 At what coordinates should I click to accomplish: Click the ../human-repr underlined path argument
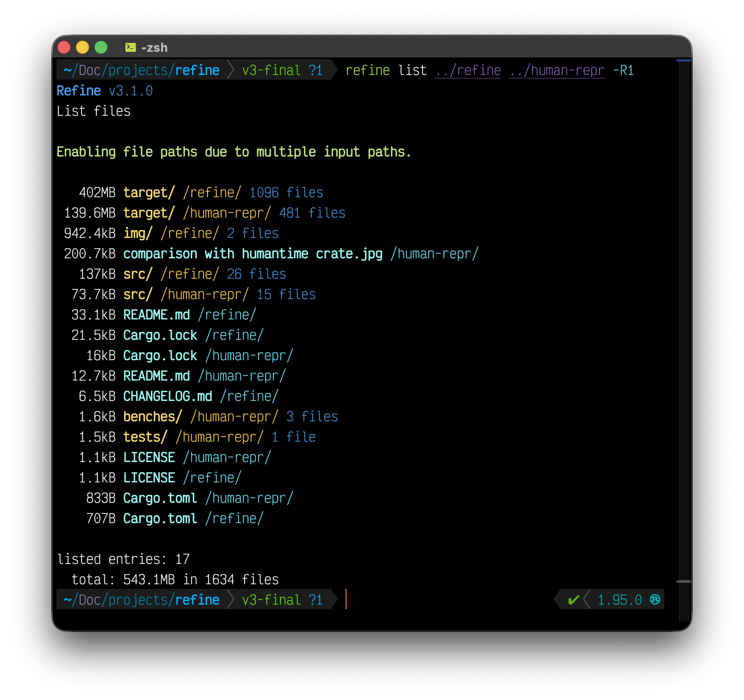(x=557, y=70)
